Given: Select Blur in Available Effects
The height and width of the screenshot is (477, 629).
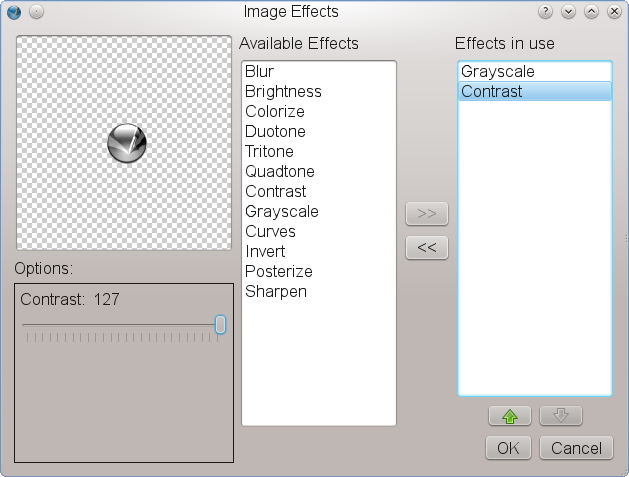Looking at the screenshot, I should (259, 72).
